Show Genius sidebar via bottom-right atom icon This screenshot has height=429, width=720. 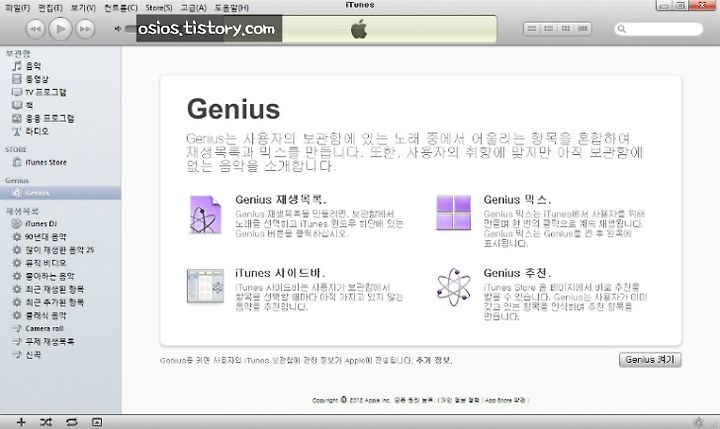pos(698,422)
